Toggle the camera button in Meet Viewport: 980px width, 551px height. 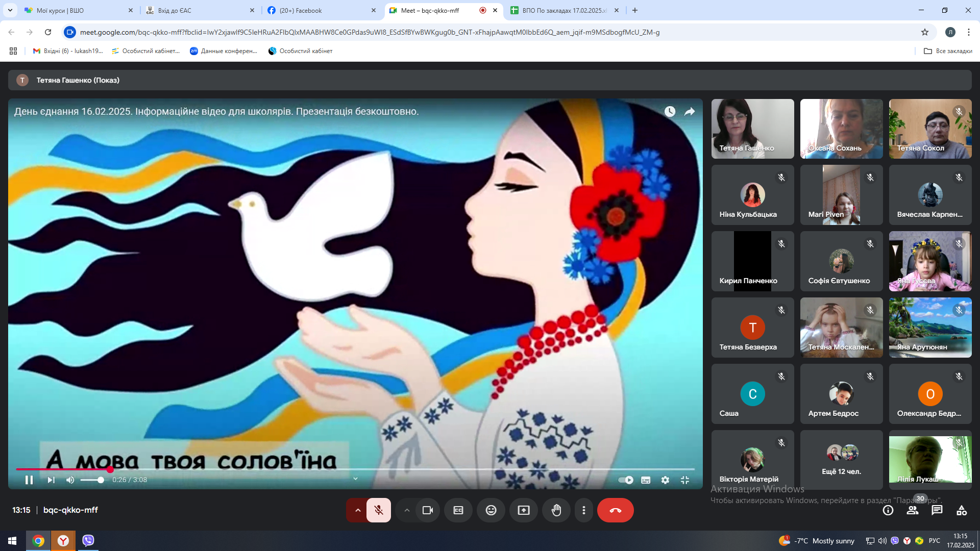click(428, 510)
